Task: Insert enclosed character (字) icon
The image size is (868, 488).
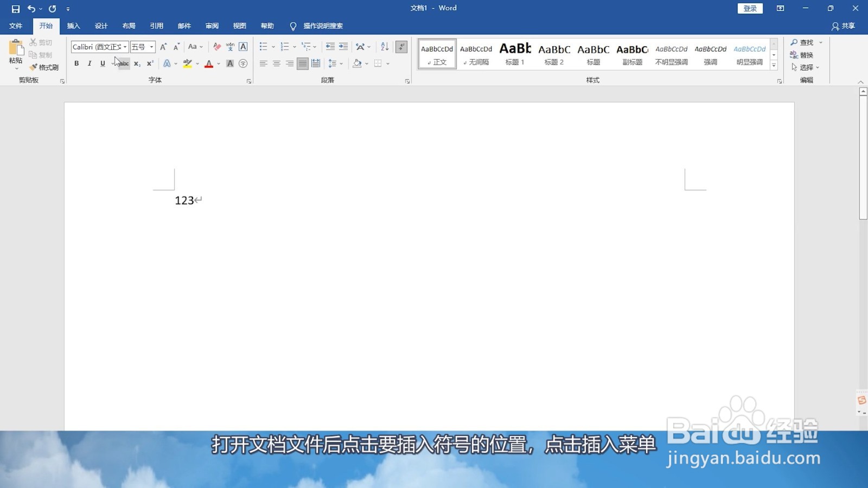Action: coord(243,63)
